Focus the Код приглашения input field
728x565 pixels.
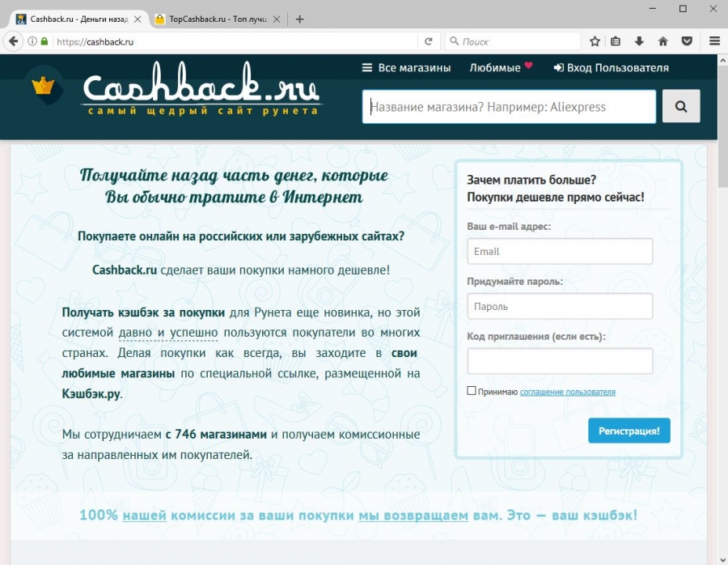click(560, 361)
